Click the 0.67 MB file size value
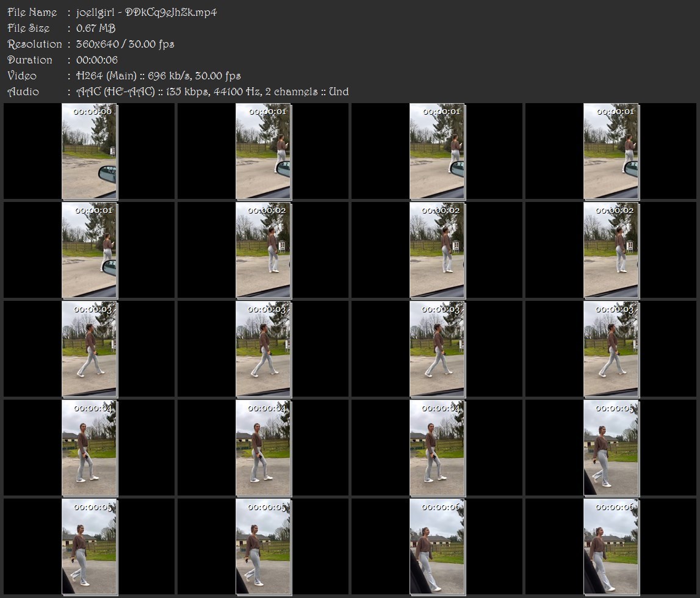This screenshot has height=598, width=700. coord(96,28)
